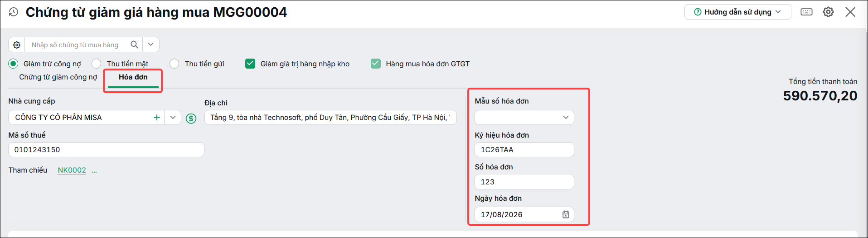The width and height of the screenshot is (868, 238).
Task: Add new supplier with green plus icon
Action: [157, 118]
